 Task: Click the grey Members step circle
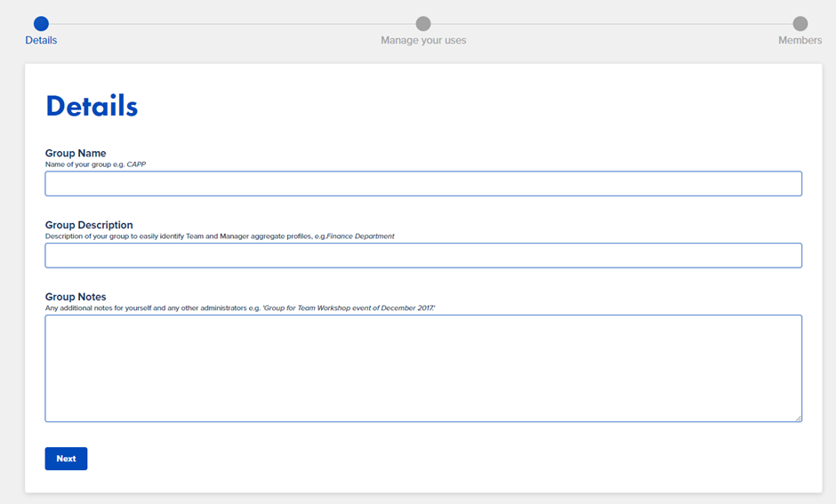click(x=800, y=23)
